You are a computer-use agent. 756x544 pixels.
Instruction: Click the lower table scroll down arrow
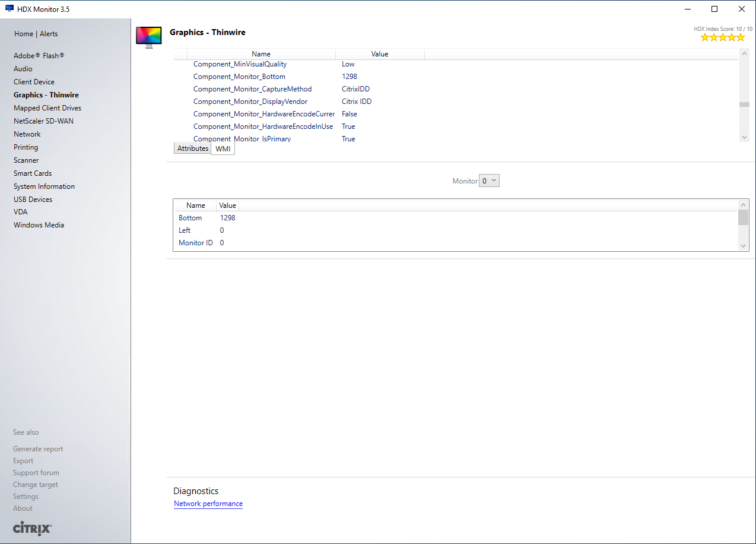coord(743,245)
